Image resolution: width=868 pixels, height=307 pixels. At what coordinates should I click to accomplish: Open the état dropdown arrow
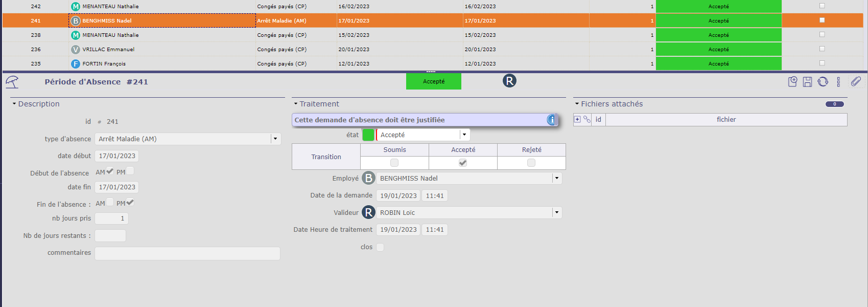(x=464, y=135)
